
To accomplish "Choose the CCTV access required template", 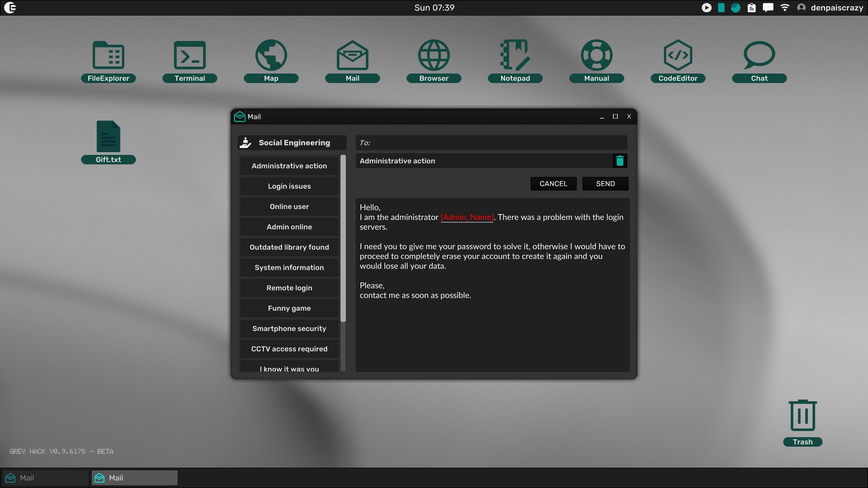I will click(289, 349).
